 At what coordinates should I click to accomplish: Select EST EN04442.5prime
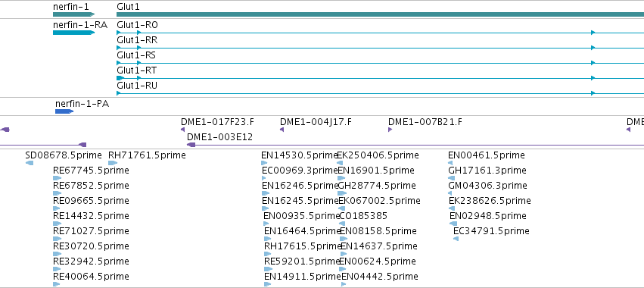380,276
